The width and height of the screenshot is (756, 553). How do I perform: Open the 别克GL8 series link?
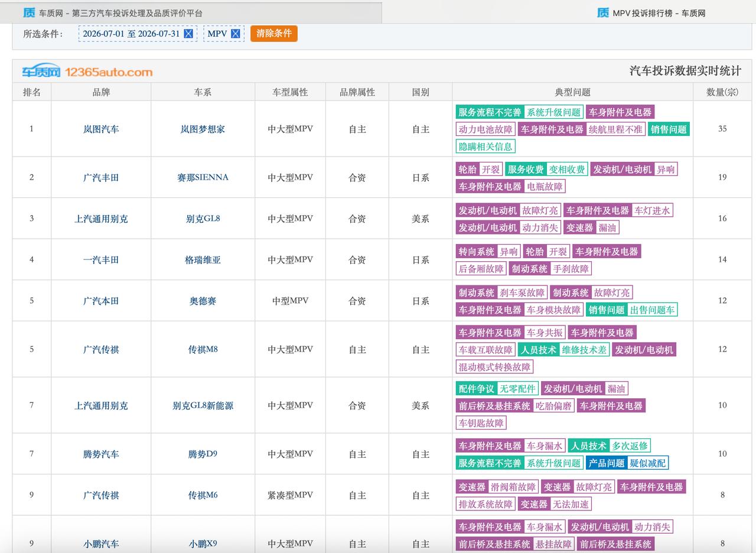[x=203, y=219]
